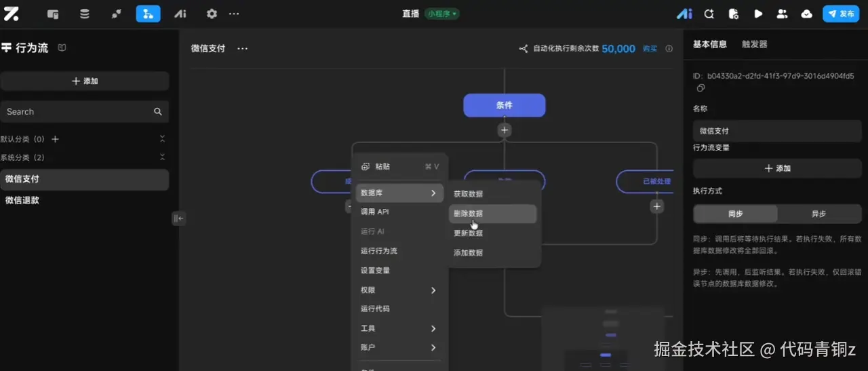Select 更新数据 in the submenu
Viewport: 868px width, 371px height.
point(493,233)
